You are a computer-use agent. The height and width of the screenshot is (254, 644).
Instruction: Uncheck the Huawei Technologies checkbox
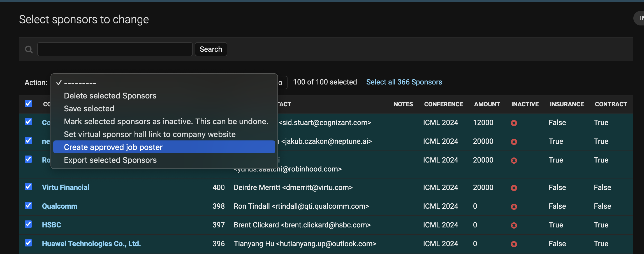tap(28, 243)
